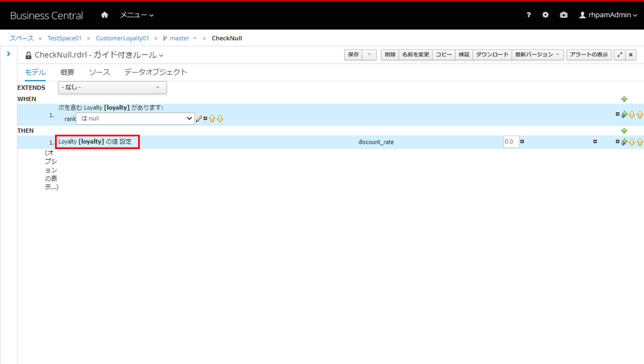The height and width of the screenshot is (364, 644).
Task: Click the コピー button
Action: tap(444, 54)
